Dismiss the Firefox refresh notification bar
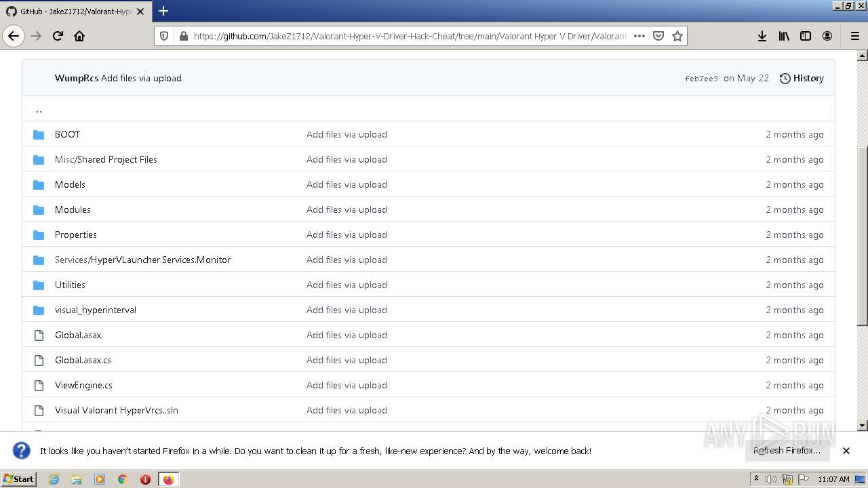Viewport: 868px width, 488px height. 846,450
